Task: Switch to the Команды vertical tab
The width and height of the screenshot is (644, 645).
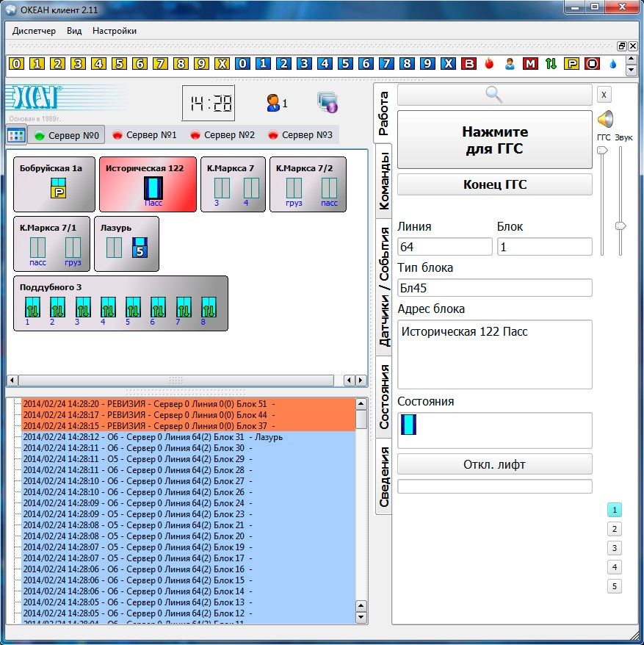Action: [x=384, y=177]
